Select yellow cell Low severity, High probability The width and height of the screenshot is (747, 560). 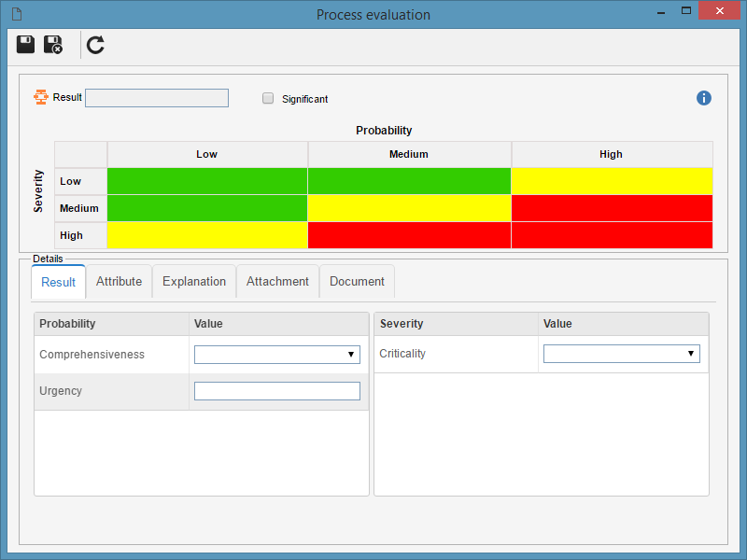tap(613, 181)
